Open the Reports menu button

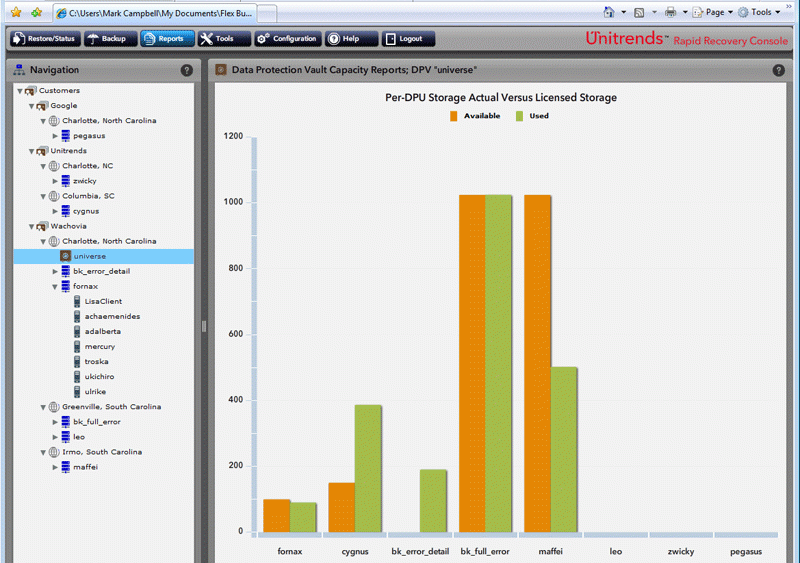167,39
